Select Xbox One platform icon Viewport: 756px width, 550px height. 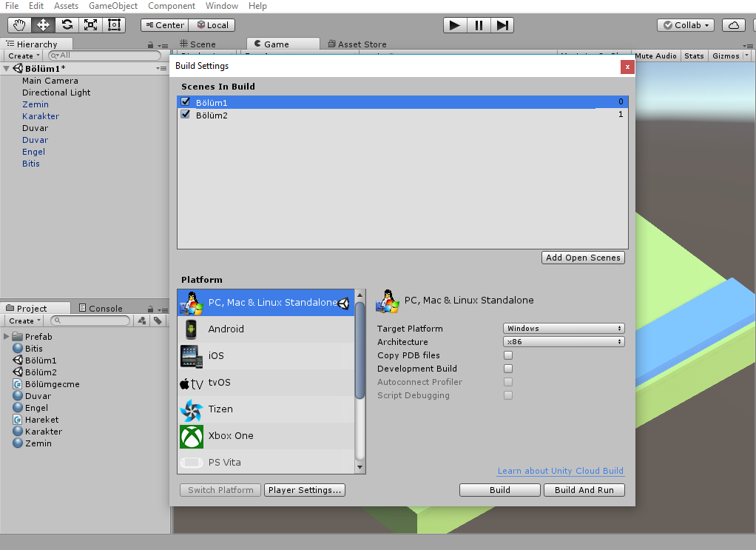pyautogui.click(x=191, y=436)
